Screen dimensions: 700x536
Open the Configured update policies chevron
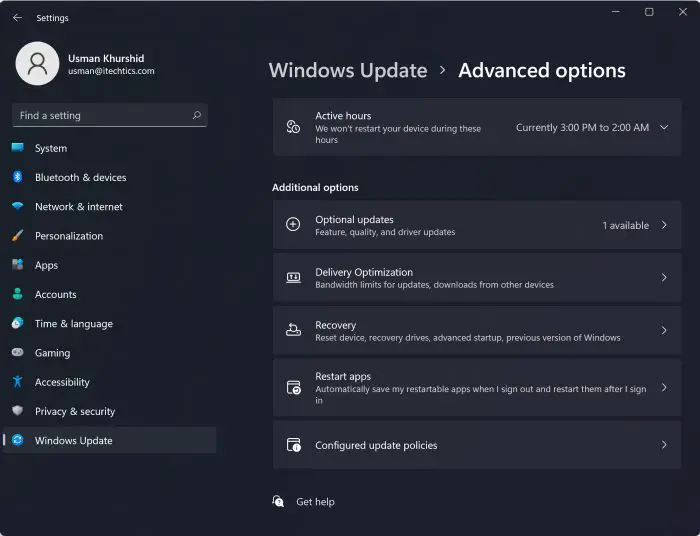(664, 445)
